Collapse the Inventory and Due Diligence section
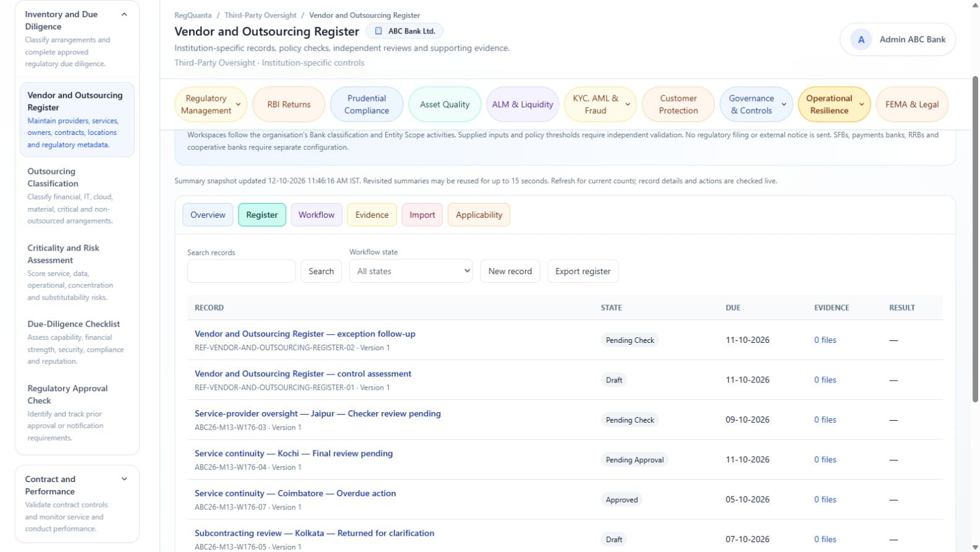Viewport: 980px width, 552px height. click(x=124, y=14)
